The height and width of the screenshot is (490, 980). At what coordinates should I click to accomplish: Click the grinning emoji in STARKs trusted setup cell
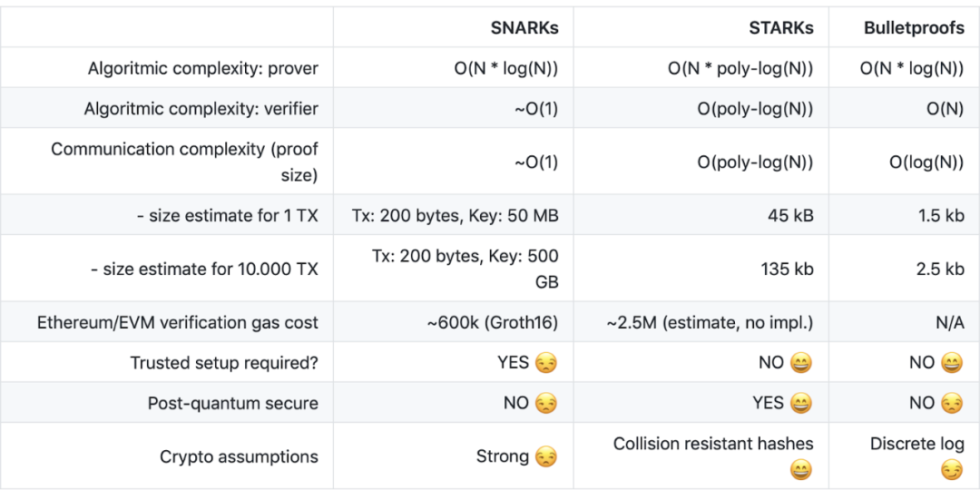[801, 363]
